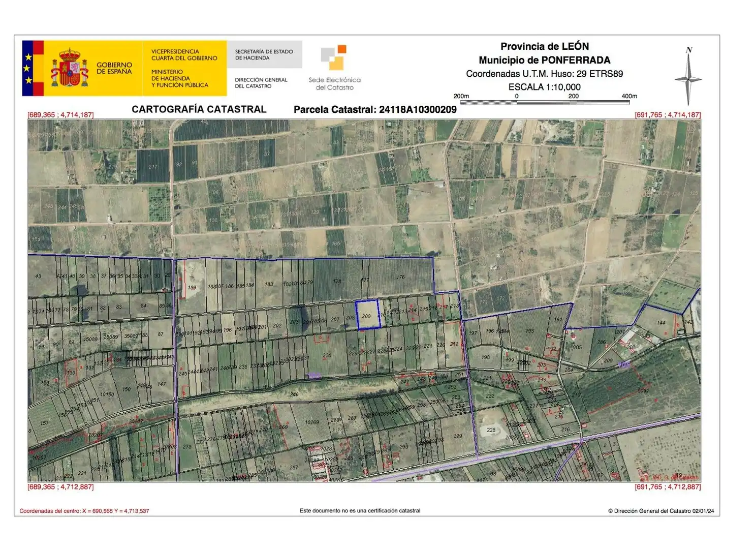756x549 pixels.
Task: Click the map scale bar
Action: click(545, 102)
